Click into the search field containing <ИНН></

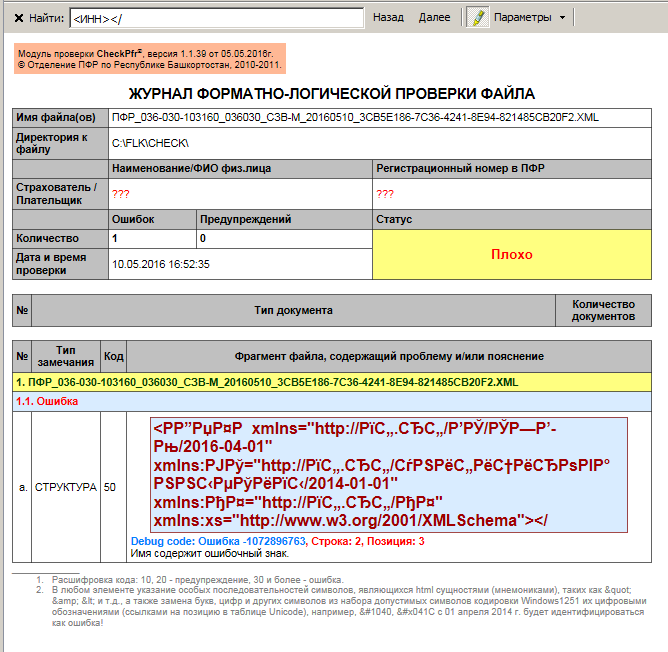pyautogui.click(x=216, y=18)
